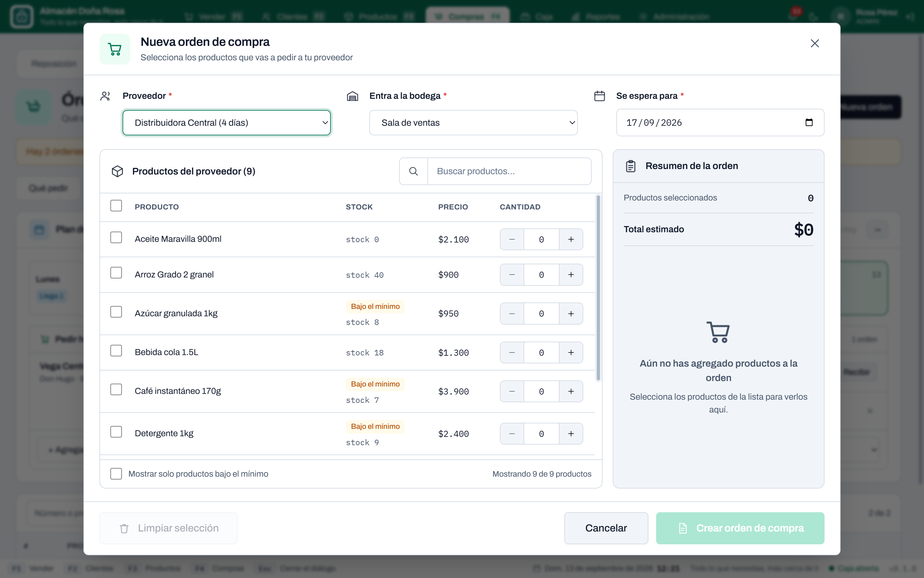Click the Bajo el mínimo badge on Café instantáneo
924x578 pixels.
tap(375, 384)
